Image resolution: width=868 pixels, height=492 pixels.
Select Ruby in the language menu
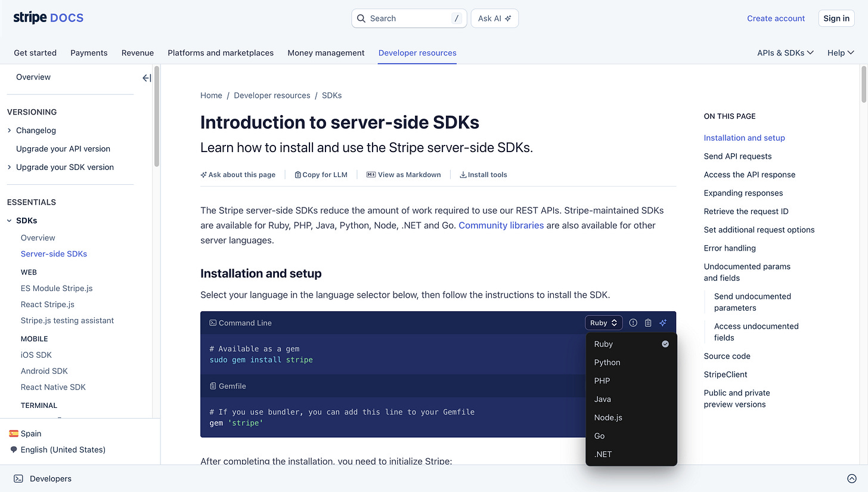tap(631, 344)
